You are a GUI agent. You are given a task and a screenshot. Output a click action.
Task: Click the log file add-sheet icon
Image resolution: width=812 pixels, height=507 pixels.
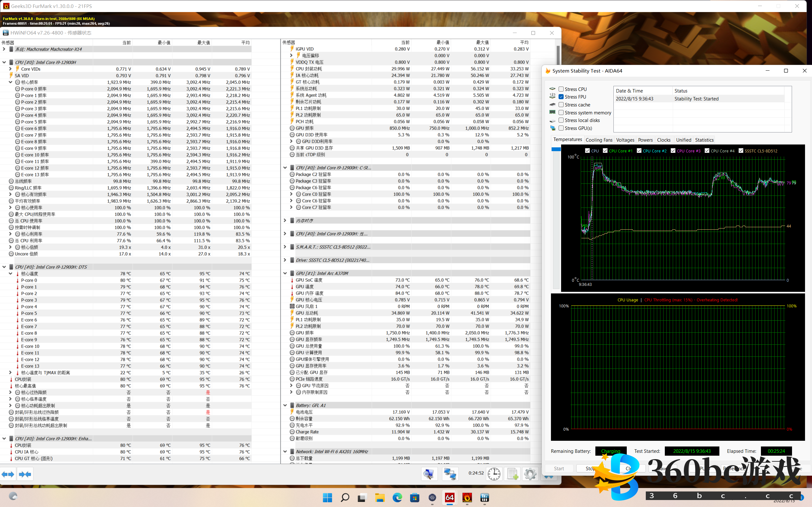[x=512, y=474]
